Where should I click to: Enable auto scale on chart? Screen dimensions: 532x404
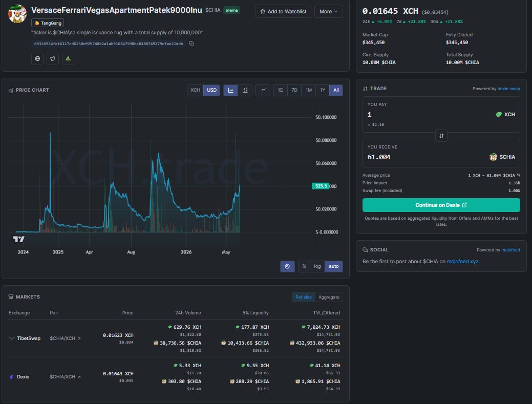[334, 266]
